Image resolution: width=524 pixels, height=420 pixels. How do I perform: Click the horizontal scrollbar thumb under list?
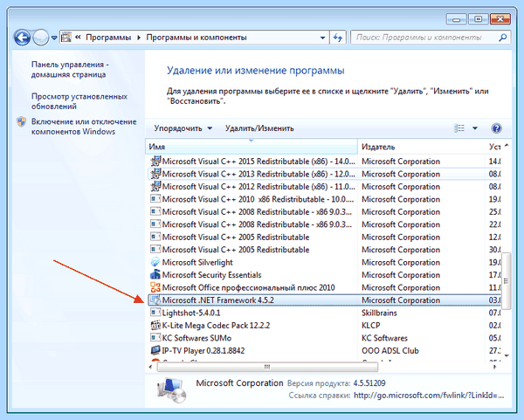coord(267,367)
